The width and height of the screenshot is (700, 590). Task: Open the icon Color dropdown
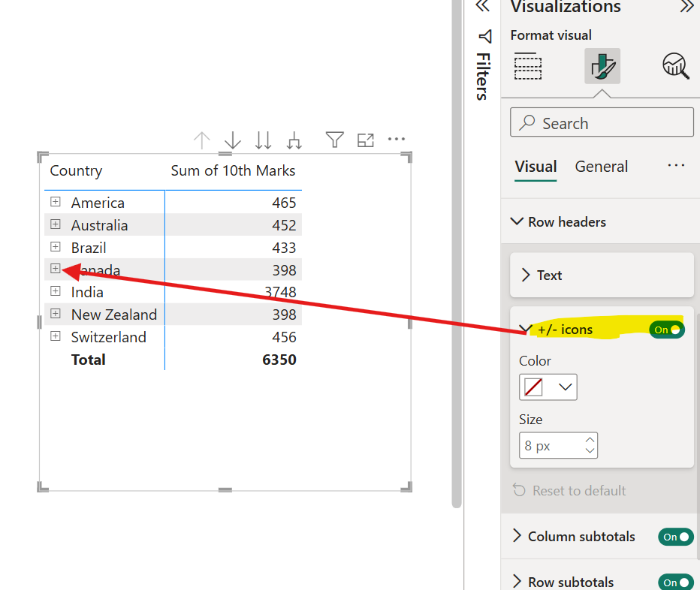tap(548, 387)
